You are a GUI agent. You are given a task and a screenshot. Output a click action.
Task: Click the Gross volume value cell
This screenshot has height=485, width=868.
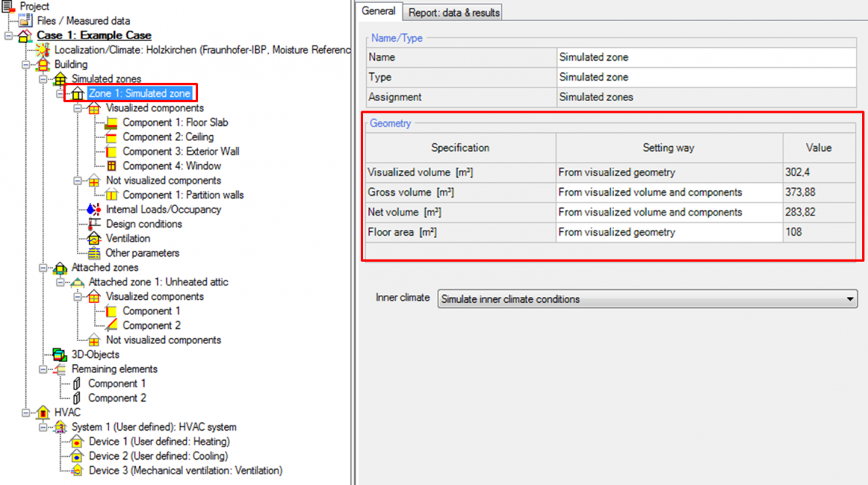(818, 192)
